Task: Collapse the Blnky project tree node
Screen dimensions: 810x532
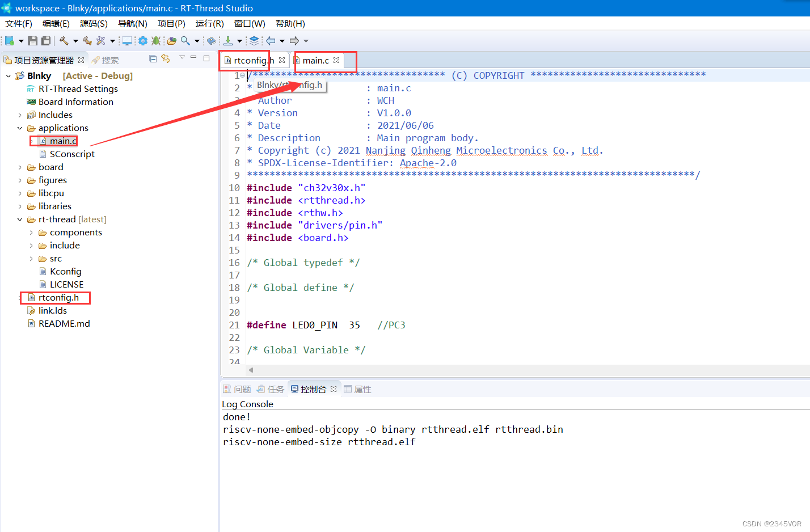Action: pos(7,75)
